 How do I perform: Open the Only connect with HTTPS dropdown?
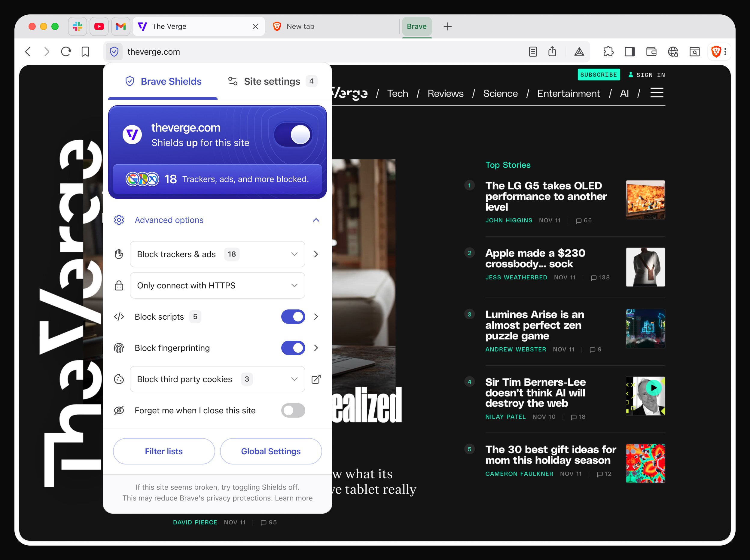[x=217, y=285]
